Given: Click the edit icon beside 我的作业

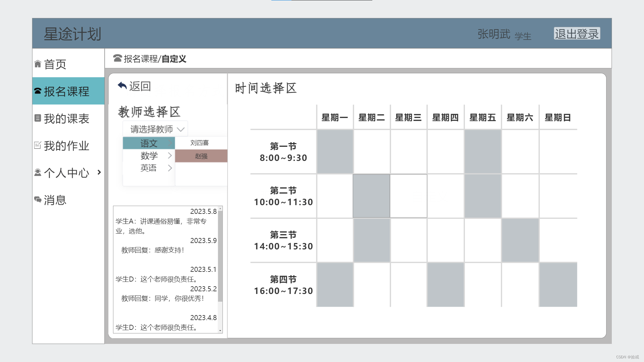Looking at the screenshot, I should pos(38,145).
